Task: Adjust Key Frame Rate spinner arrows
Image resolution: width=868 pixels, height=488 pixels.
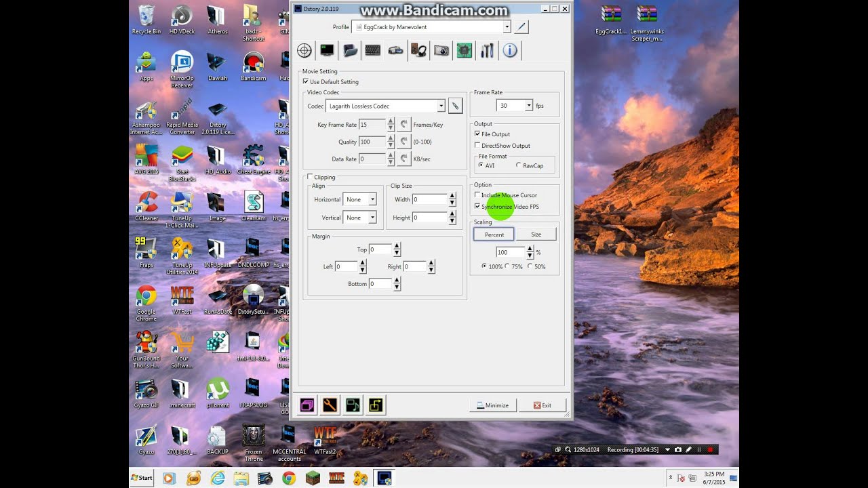Action: [391, 125]
